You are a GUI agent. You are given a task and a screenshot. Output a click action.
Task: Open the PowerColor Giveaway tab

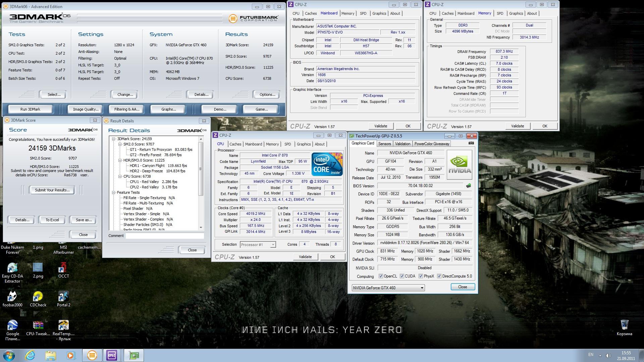tap(432, 144)
